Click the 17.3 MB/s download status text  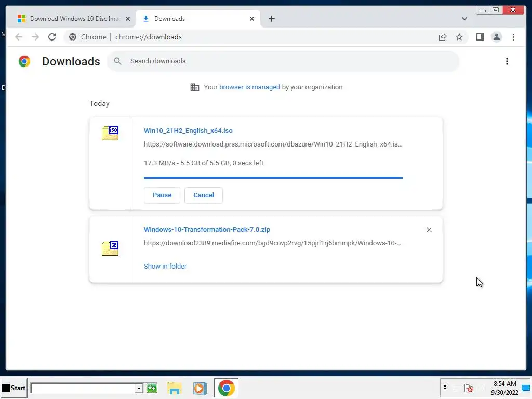204,163
